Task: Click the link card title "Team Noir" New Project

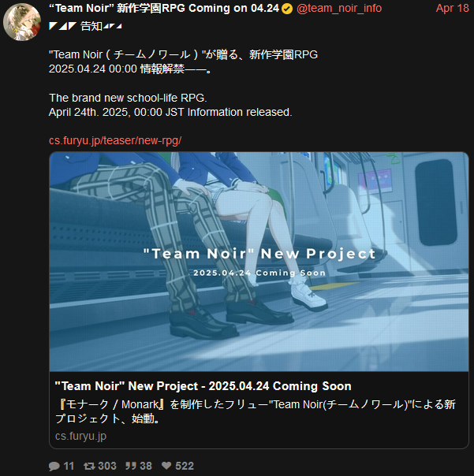Action: point(203,386)
